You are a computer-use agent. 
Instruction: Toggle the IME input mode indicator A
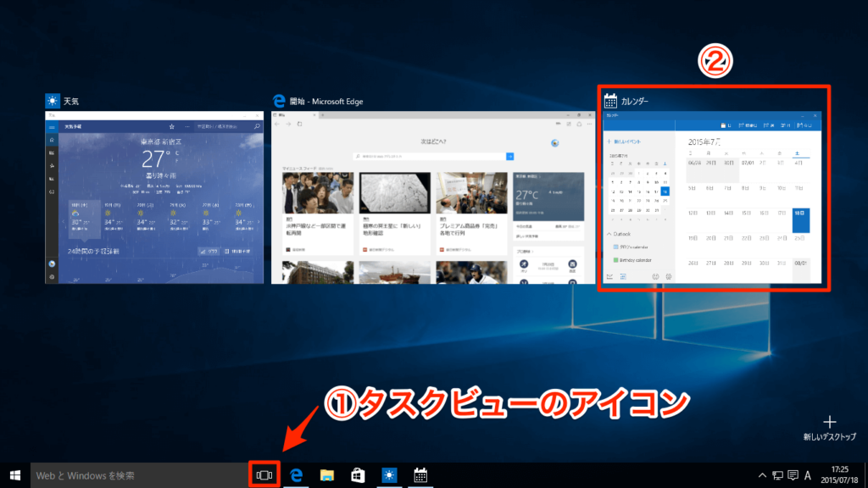[808, 475]
